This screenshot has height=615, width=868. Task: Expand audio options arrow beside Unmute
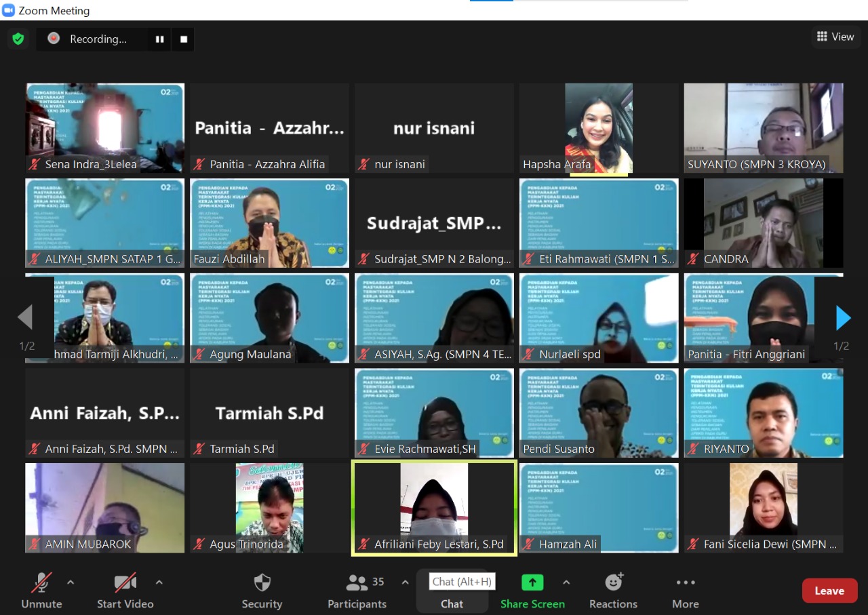71,582
